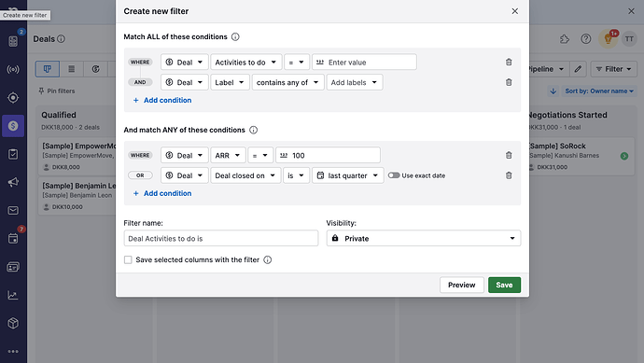This screenshot has width=644, height=363.
Task: Delete the Label condition with trash icon
Action: point(509,82)
